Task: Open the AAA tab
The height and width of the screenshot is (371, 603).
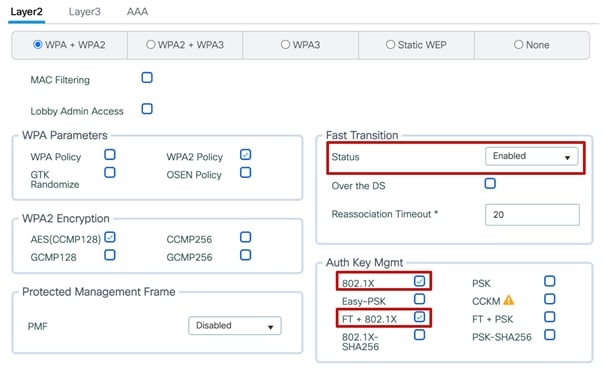Action: (137, 12)
